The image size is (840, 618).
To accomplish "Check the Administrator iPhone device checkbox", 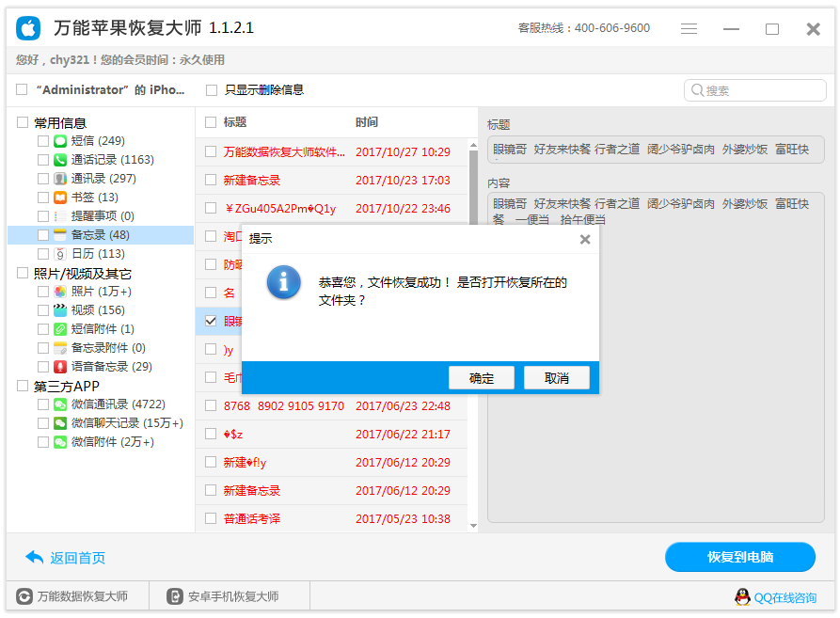I will pos(22,89).
